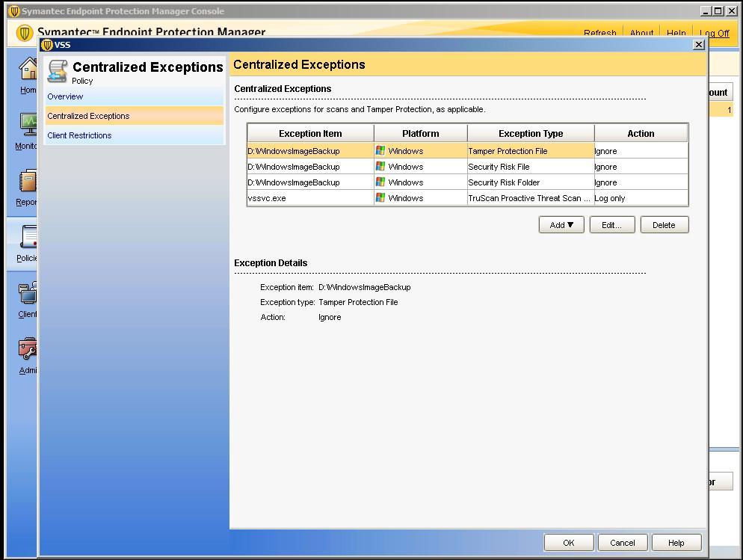Sort by the Exception Type column header

[x=530, y=134]
